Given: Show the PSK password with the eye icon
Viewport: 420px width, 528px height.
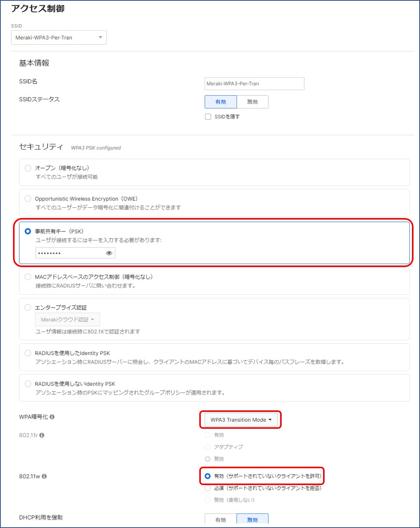Looking at the screenshot, I should pos(109,253).
